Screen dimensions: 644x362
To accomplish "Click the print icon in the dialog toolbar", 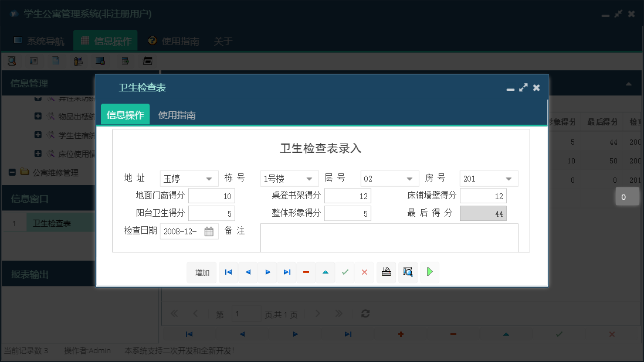I will 386,272.
